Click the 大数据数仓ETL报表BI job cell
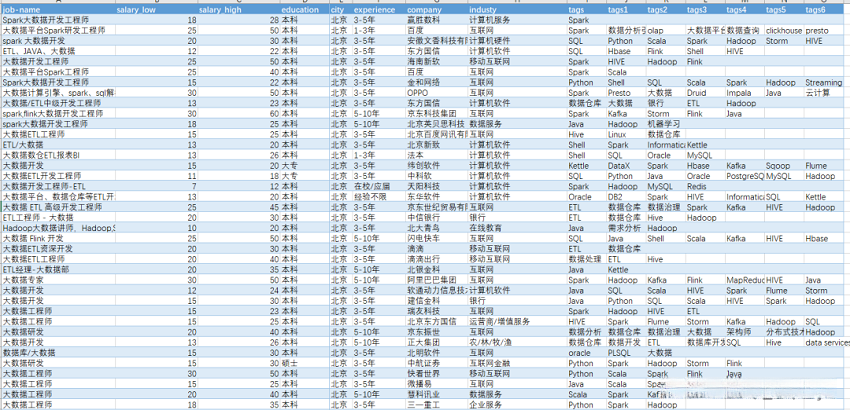This screenshot has height=410, width=850. (x=57, y=155)
